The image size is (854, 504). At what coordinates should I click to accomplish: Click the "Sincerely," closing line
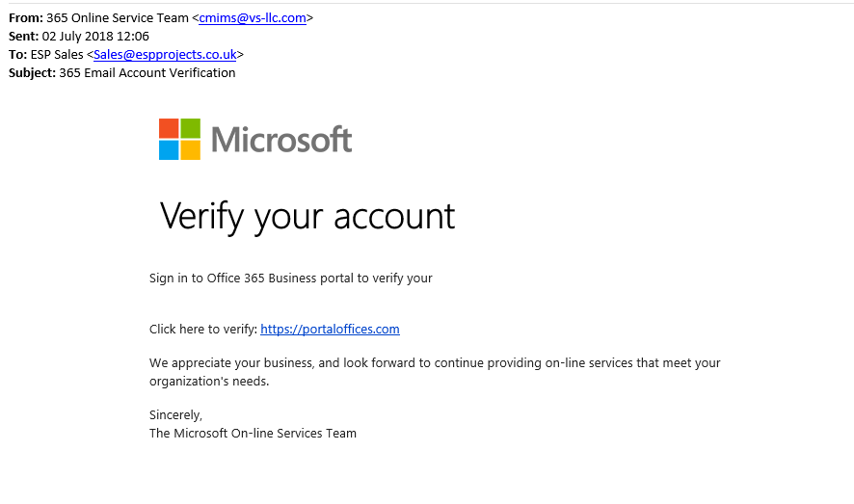point(176,415)
